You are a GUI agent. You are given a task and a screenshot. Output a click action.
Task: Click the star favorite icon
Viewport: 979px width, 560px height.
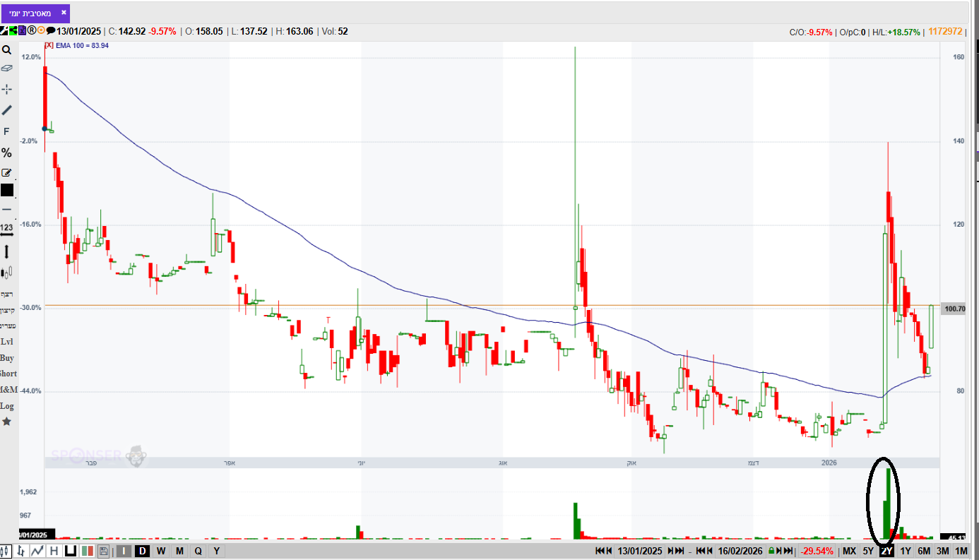click(x=6, y=422)
